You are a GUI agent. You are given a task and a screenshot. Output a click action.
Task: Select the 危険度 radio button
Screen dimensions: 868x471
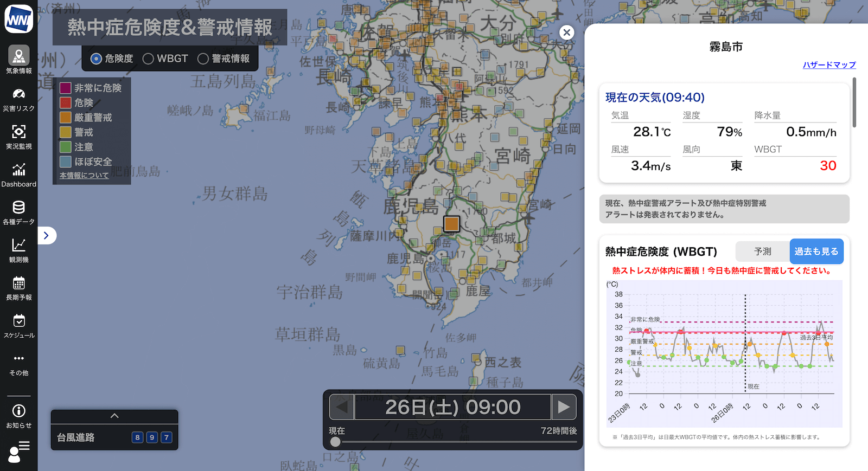click(96, 59)
